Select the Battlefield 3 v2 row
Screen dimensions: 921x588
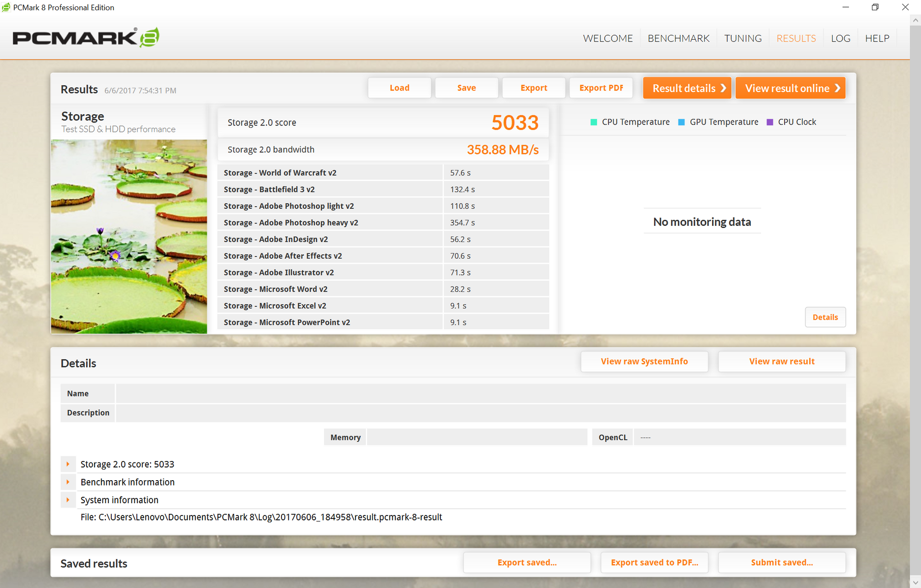click(x=383, y=189)
